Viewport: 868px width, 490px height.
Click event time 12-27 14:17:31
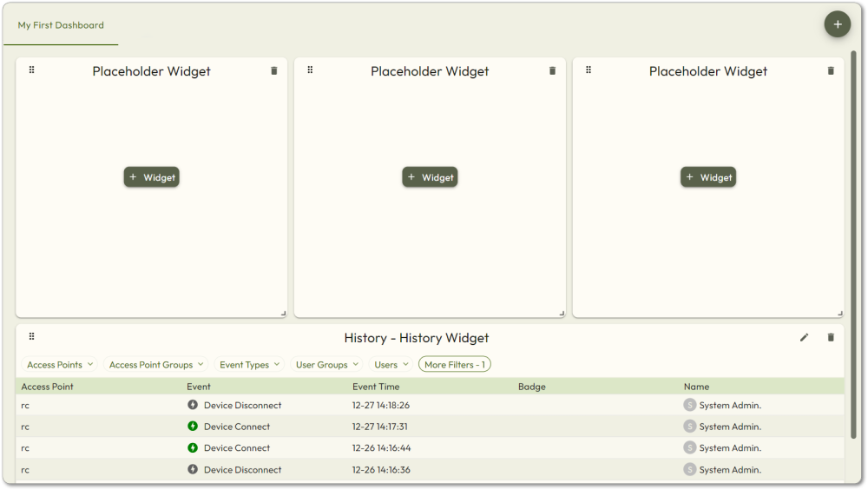point(380,427)
